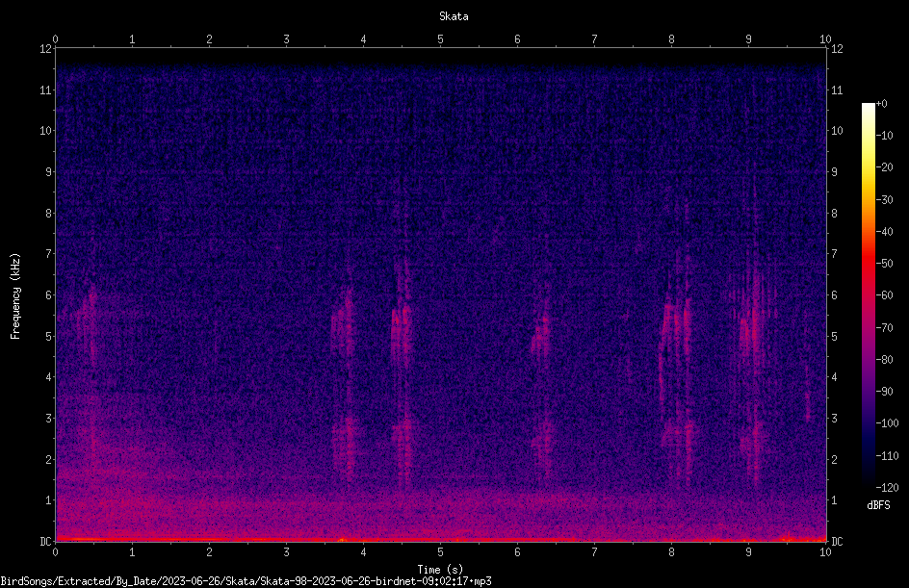Click the '9' tick on the left frequency axis

tap(49, 172)
